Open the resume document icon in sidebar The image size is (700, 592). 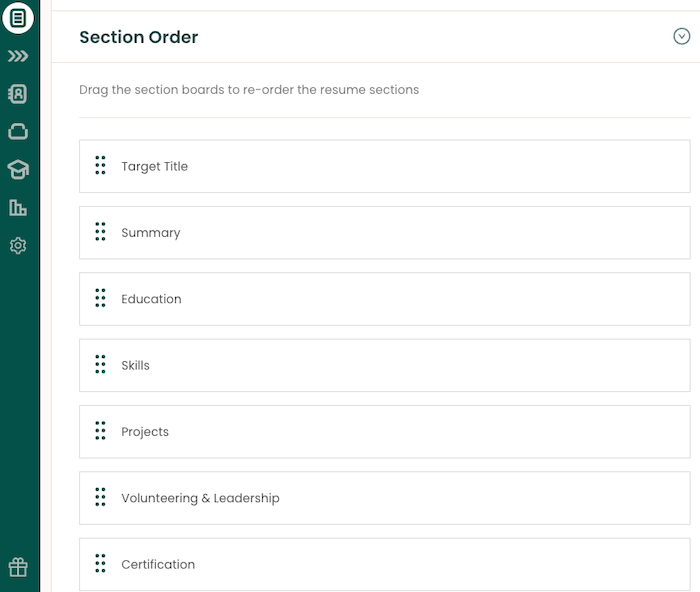(x=18, y=18)
